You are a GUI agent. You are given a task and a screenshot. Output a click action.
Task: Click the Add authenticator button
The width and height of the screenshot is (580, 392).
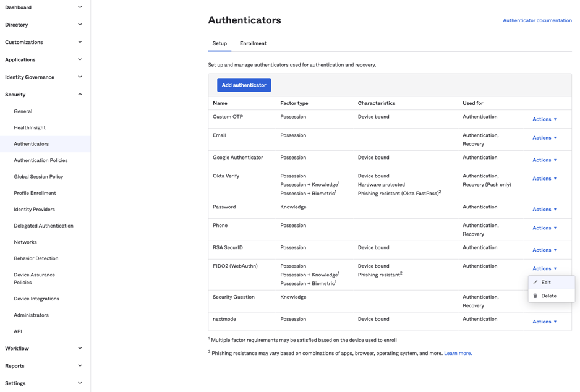tap(244, 85)
